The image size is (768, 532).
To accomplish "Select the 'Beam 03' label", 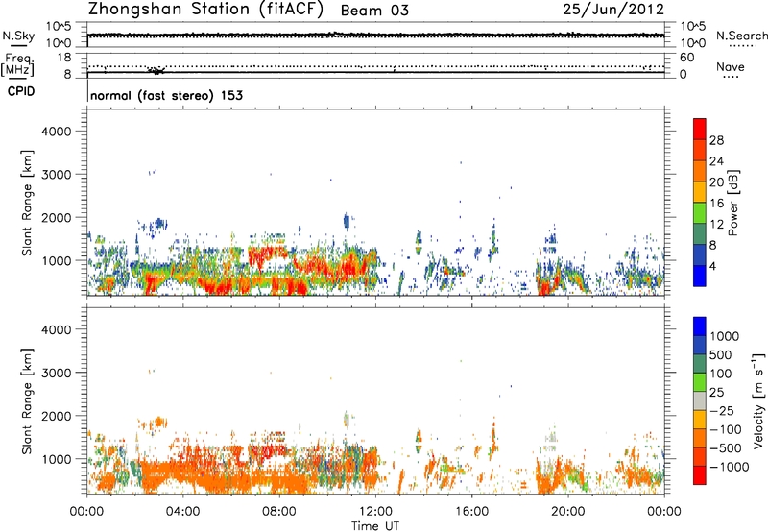I will tap(374, 11).
